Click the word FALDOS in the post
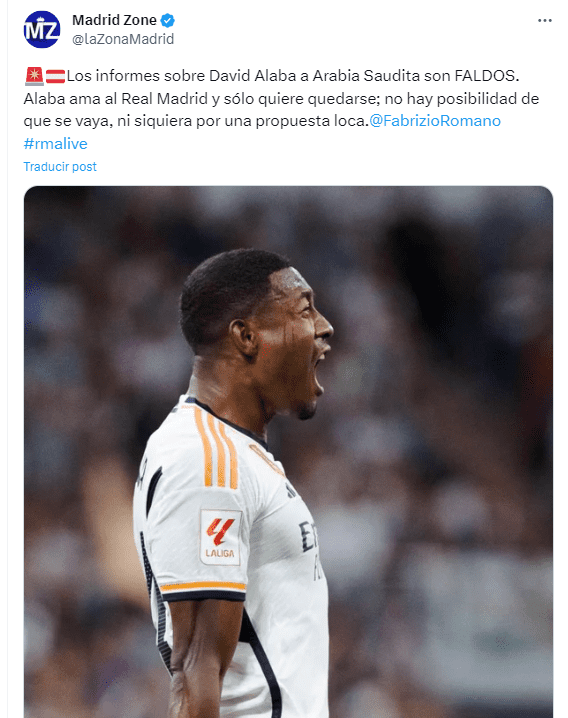 [485, 76]
